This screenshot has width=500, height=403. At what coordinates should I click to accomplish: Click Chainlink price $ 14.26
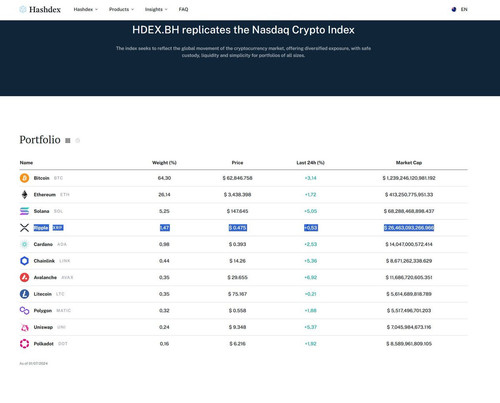(x=237, y=261)
